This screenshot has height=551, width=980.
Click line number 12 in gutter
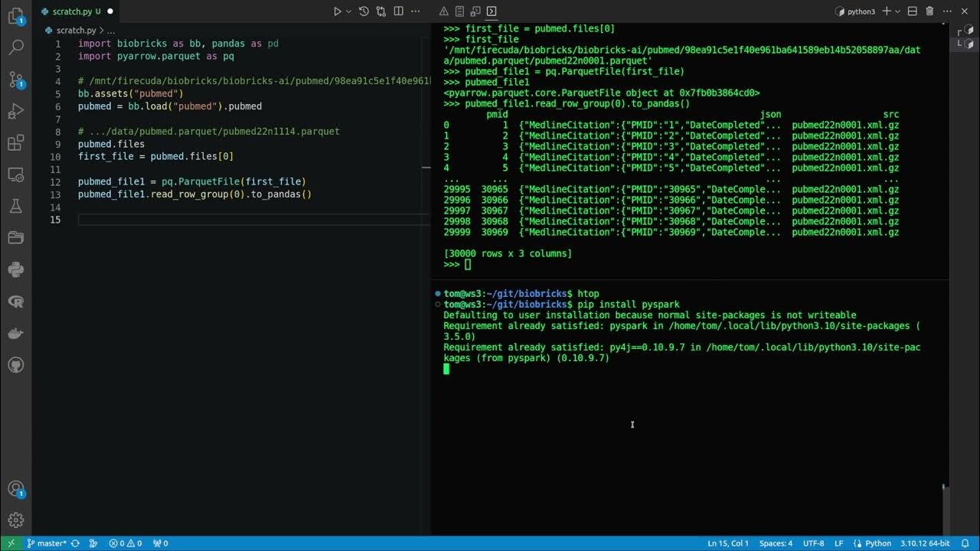[54, 182]
